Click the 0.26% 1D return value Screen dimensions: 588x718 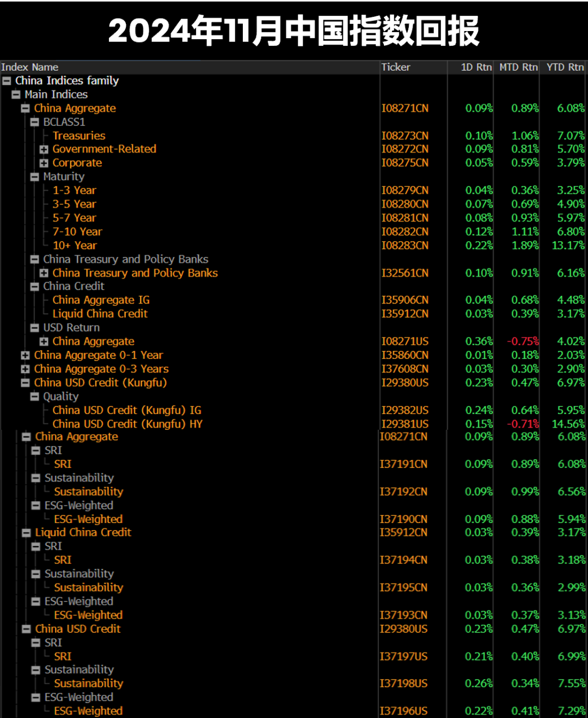click(x=479, y=683)
